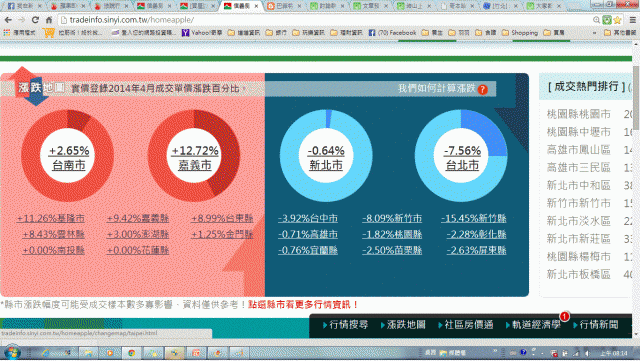This screenshot has width=640, height=361.
Task: Click the Windows Start orb
Action: pos(12,352)
